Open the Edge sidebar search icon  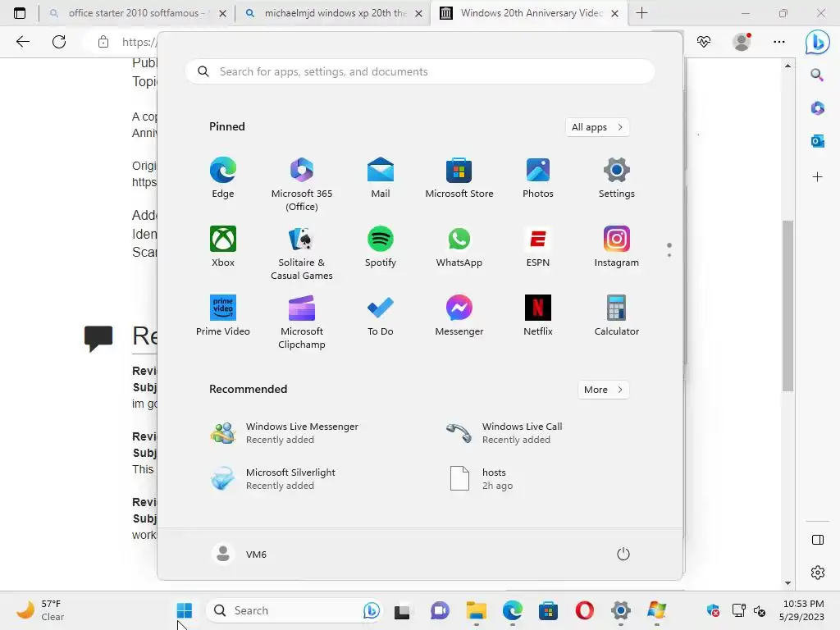click(817, 75)
